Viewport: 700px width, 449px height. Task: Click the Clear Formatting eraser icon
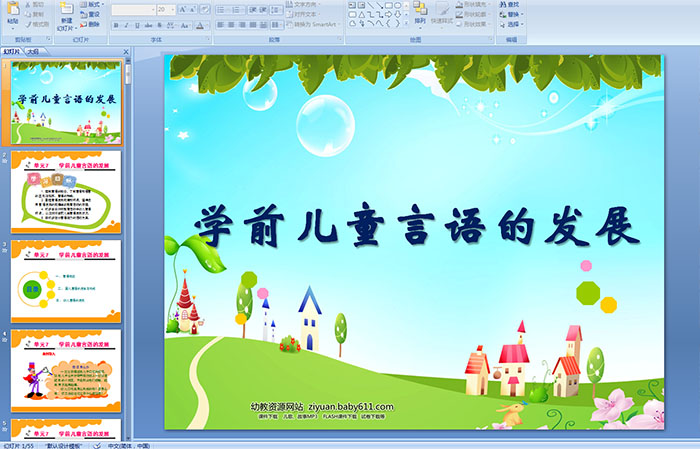(205, 9)
